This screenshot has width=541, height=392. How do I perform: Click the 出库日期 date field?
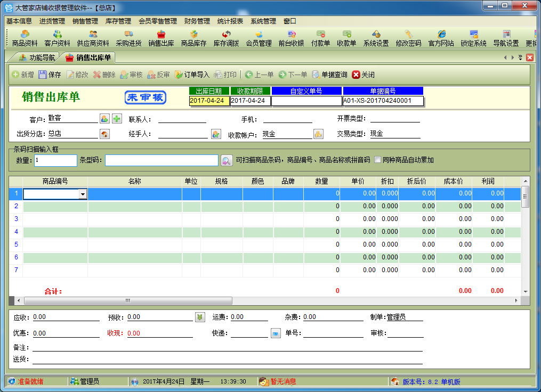pos(209,101)
